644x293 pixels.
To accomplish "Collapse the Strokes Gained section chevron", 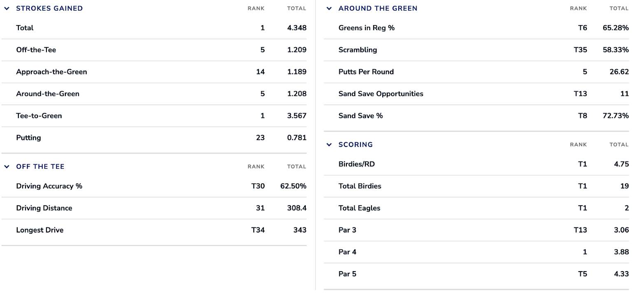I will tap(7, 8).
